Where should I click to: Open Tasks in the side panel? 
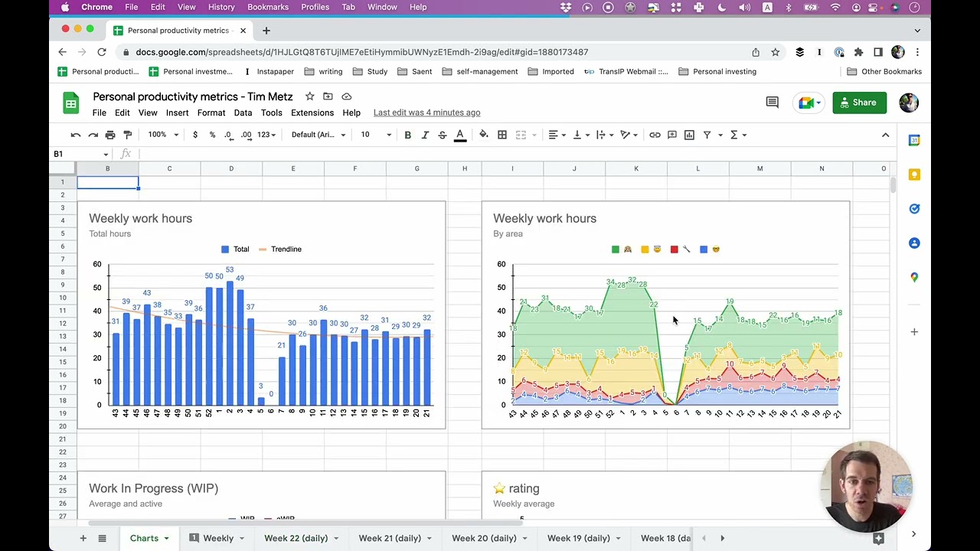tap(914, 209)
